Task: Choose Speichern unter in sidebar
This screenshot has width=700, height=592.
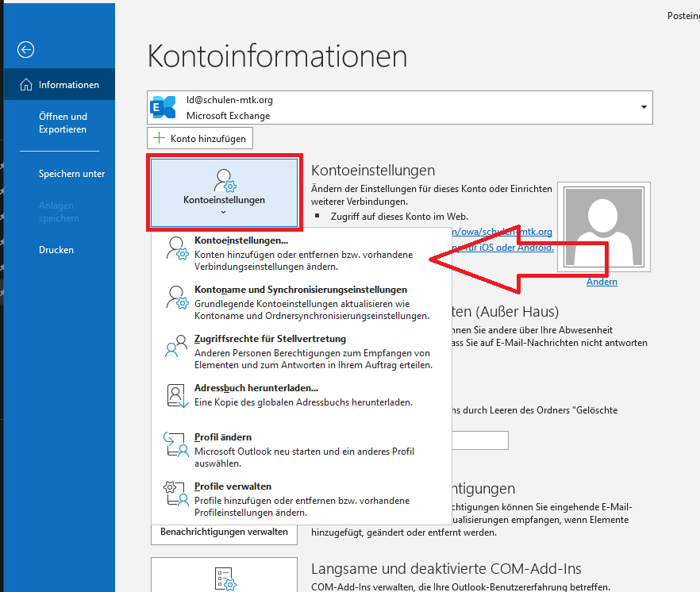Action: (71, 174)
